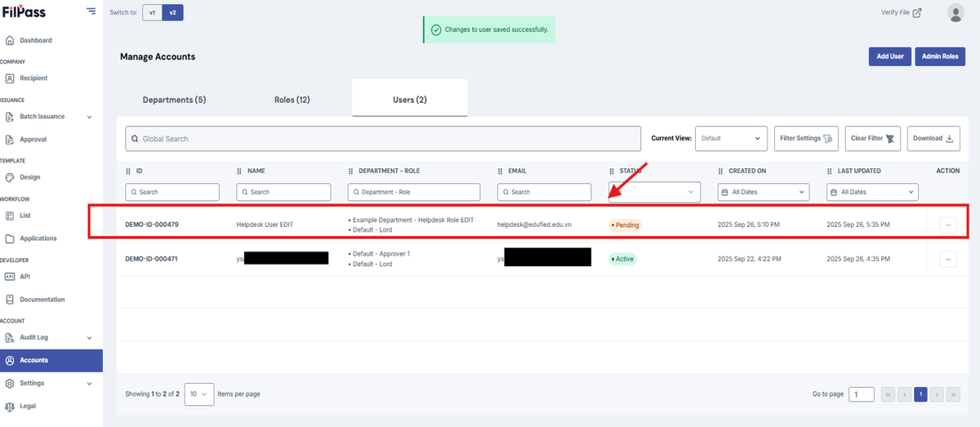Click the EMAIL column search field
The image size is (980, 427).
[x=544, y=192]
